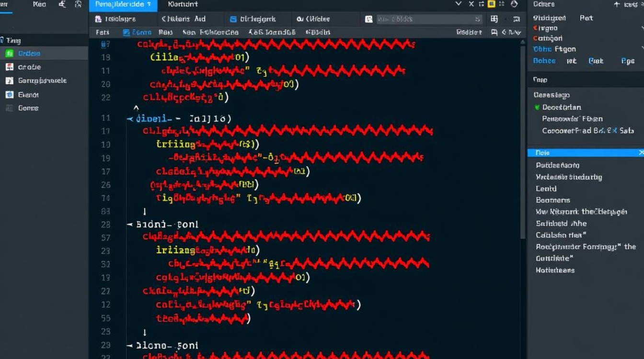Click the blue text link in right panel tabs

click(x=544, y=61)
